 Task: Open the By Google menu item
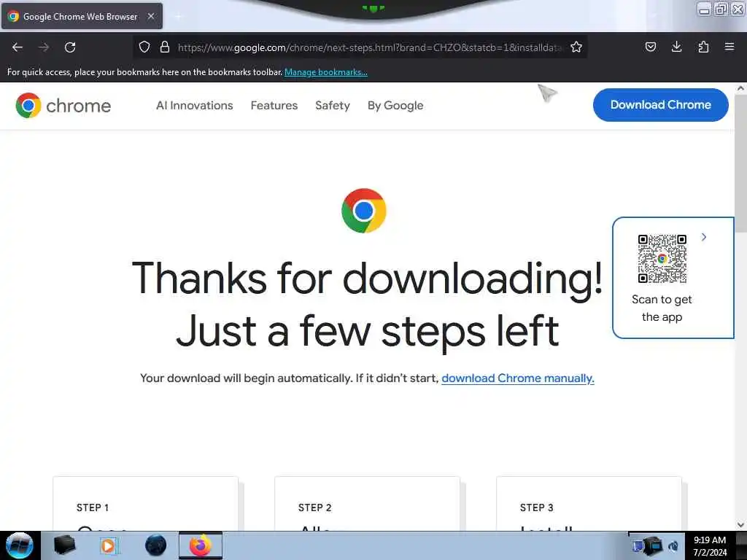[x=395, y=105]
